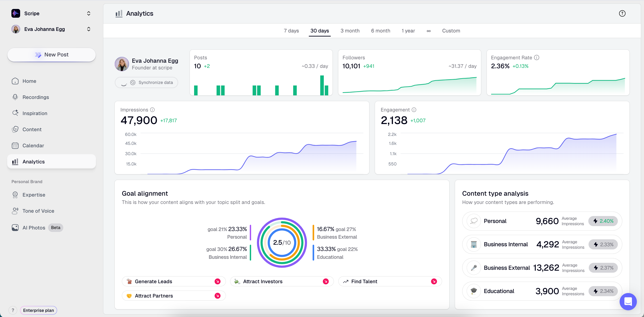Expand the Scripe workspace switcher
644x317 pixels.
tap(89, 13)
